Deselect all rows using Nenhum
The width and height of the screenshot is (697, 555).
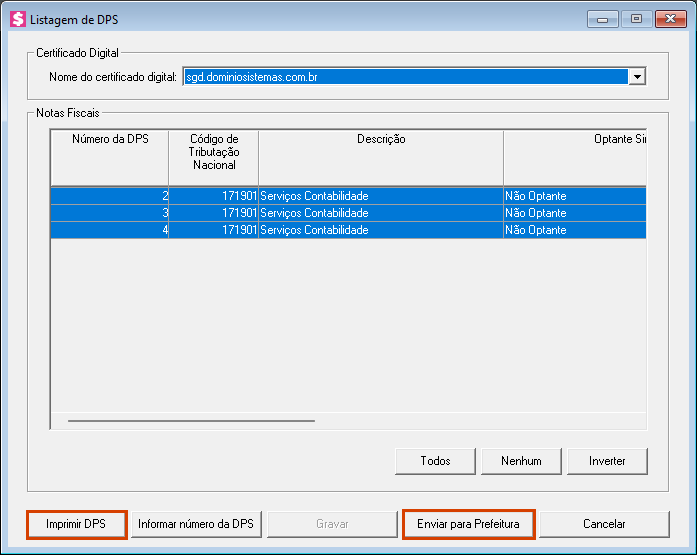[x=520, y=461]
